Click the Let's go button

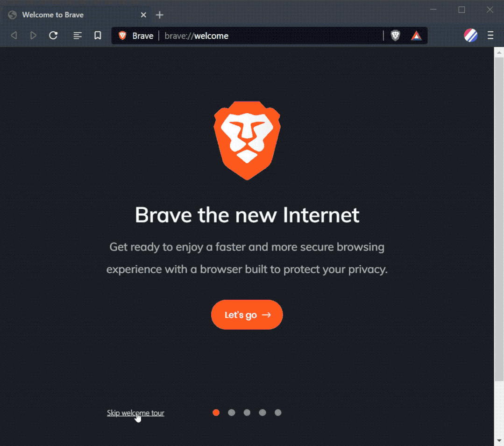(247, 315)
